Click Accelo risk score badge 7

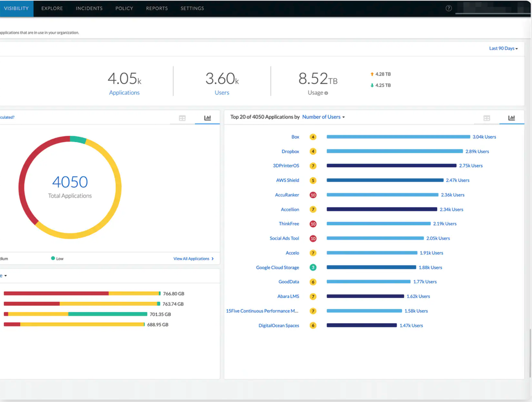pyautogui.click(x=313, y=253)
